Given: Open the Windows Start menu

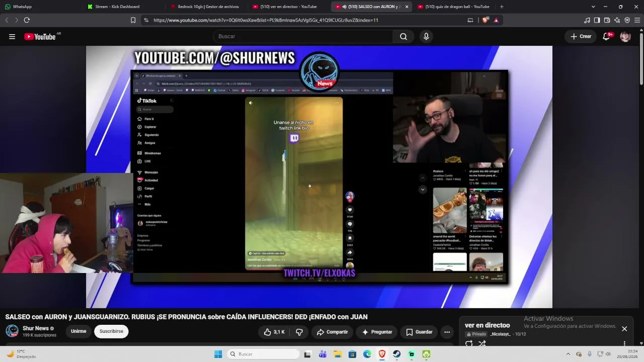Looking at the screenshot, I should tap(218, 354).
